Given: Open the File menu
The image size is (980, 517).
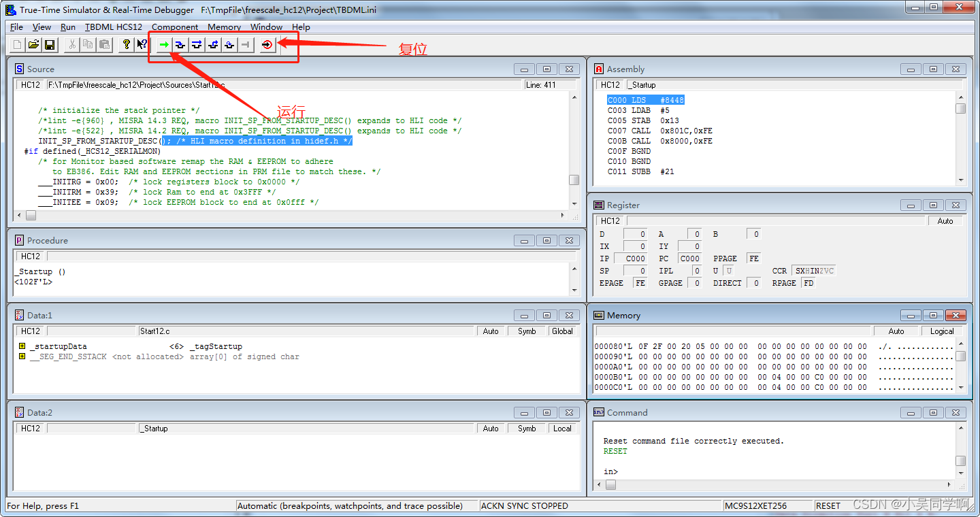Looking at the screenshot, I should coord(16,27).
